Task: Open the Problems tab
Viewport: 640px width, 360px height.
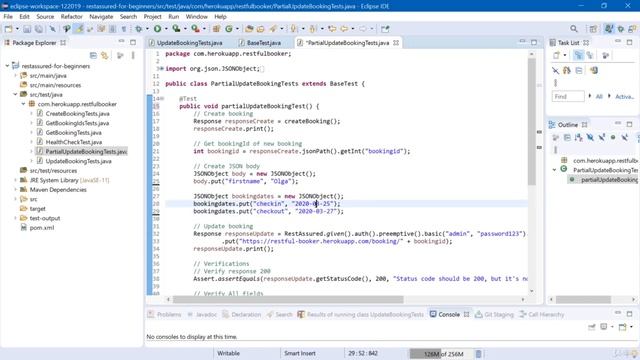Action: coord(164,314)
